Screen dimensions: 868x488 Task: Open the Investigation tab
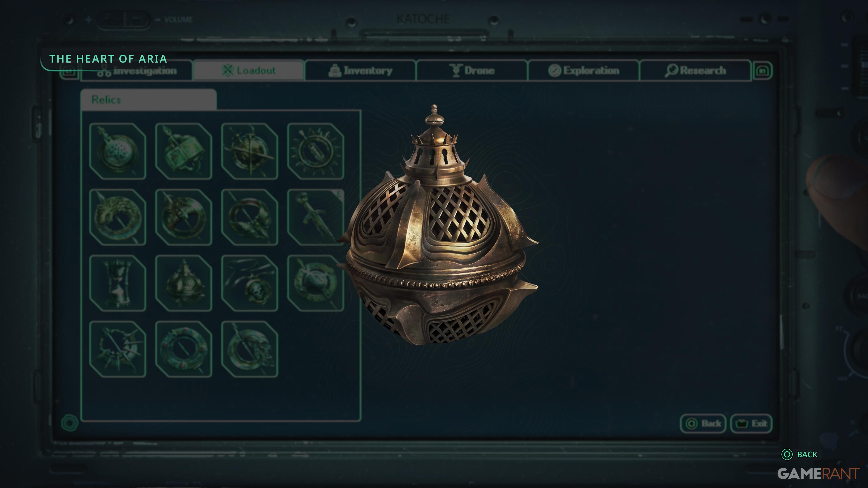[137, 71]
